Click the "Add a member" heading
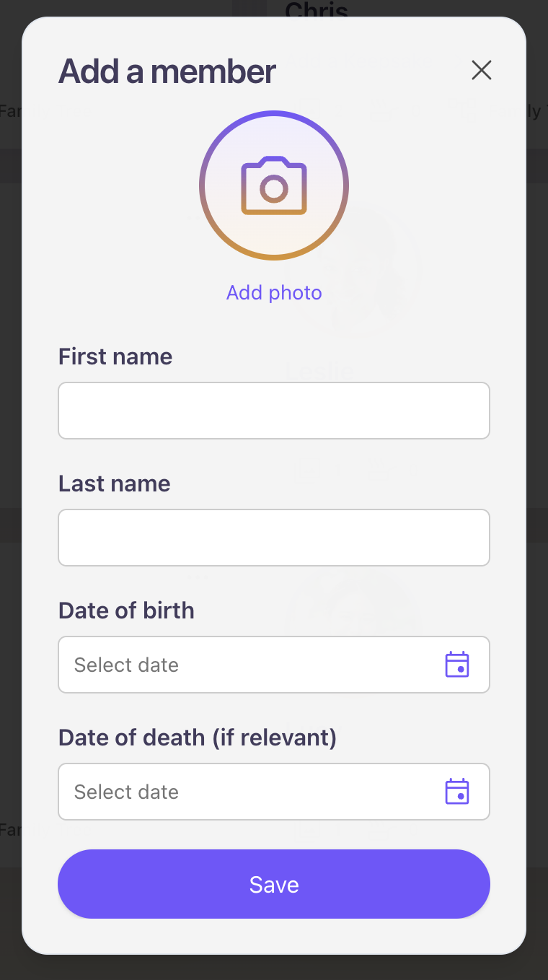This screenshot has width=548, height=980. click(167, 71)
